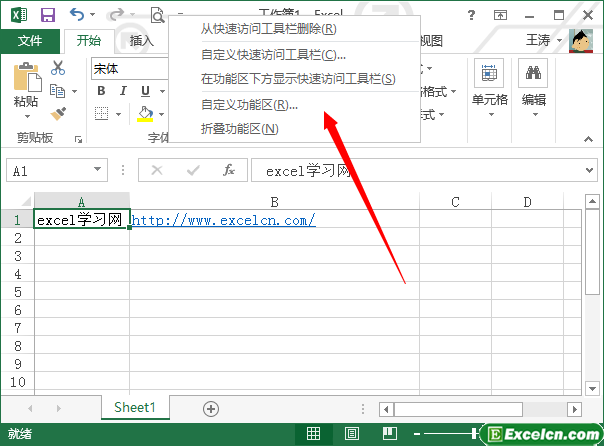The width and height of the screenshot is (604, 446).
Task: Launch the clipboard pane dialog launcher
Action: 79,139
